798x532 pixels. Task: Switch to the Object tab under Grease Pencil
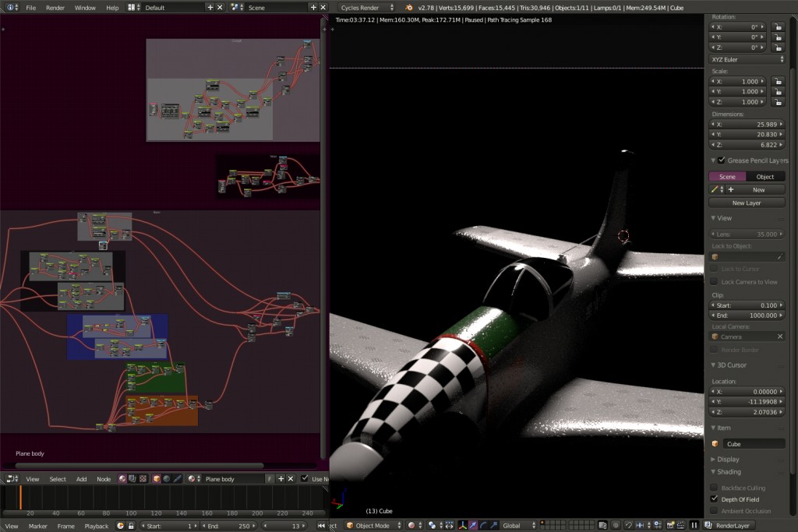tap(764, 176)
